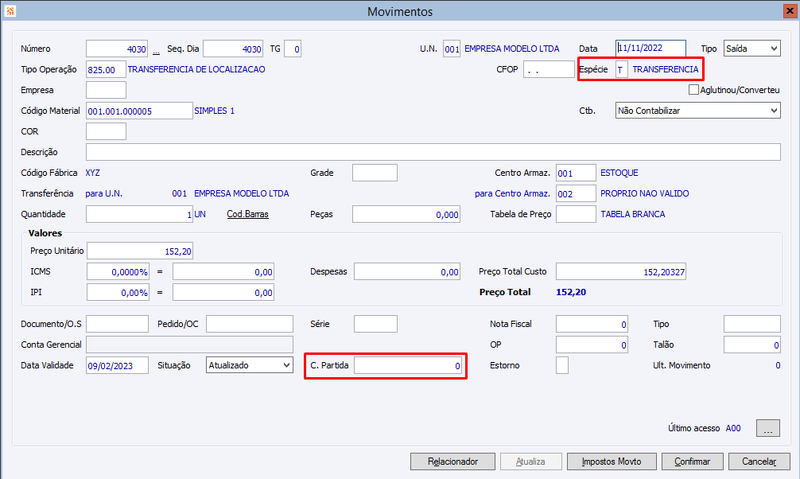This screenshot has height=479, width=800.
Task: Select the TG input field
Action: [x=292, y=49]
